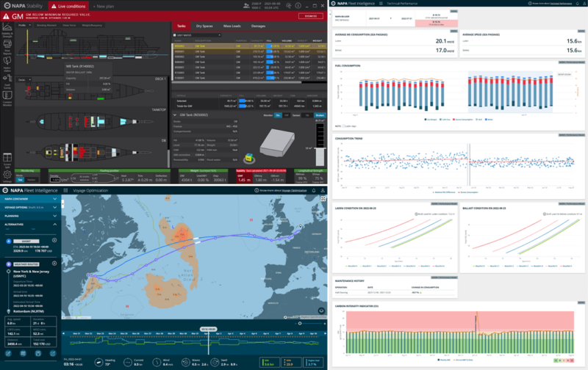Click calendar schedule icon below voyage summary
This screenshot has height=370, width=588.
coord(24,353)
